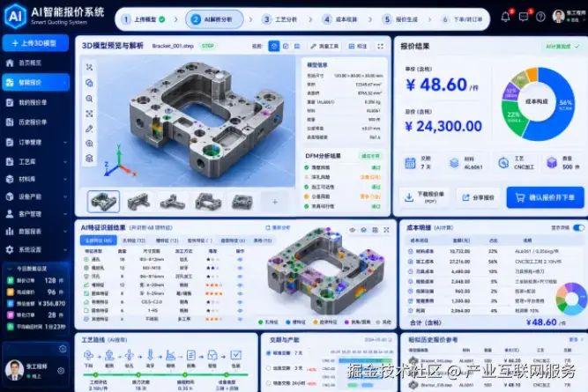Screen dimensions: 588x392
Task: Select the 3天 expedited delivery radio
Action: click(x=269, y=368)
